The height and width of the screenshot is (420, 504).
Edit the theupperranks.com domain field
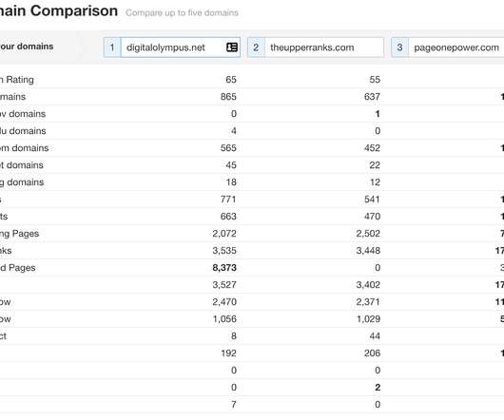pos(324,48)
